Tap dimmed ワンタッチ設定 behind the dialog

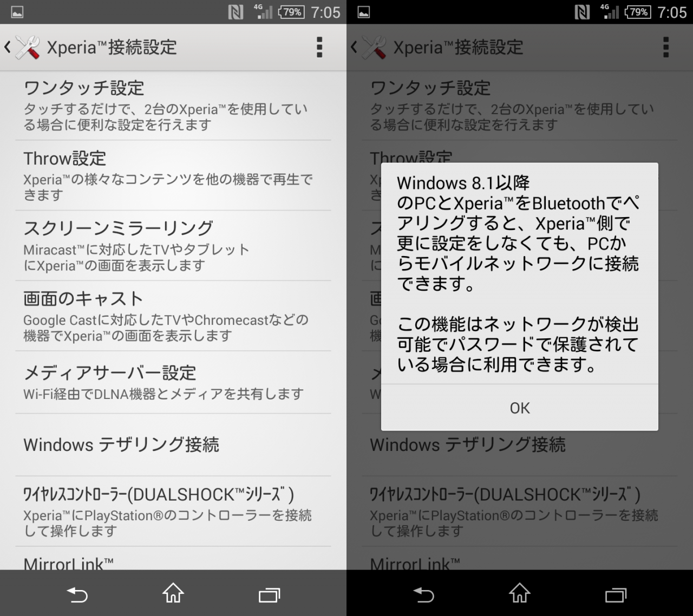520,106
